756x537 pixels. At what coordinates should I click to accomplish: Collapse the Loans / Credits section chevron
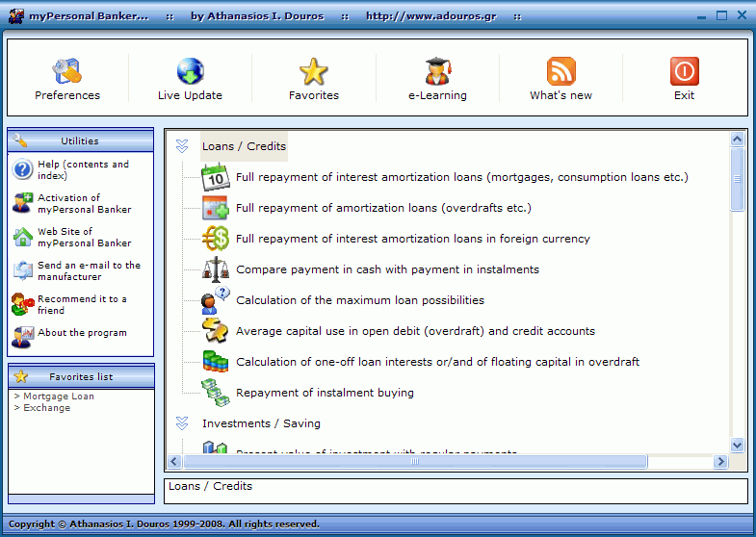click(x=182, y=146)
